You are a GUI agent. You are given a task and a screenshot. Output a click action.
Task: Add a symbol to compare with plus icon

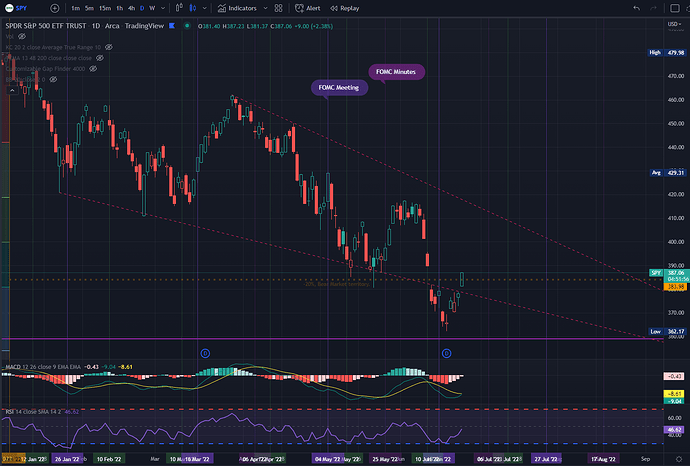pos(55,8)
